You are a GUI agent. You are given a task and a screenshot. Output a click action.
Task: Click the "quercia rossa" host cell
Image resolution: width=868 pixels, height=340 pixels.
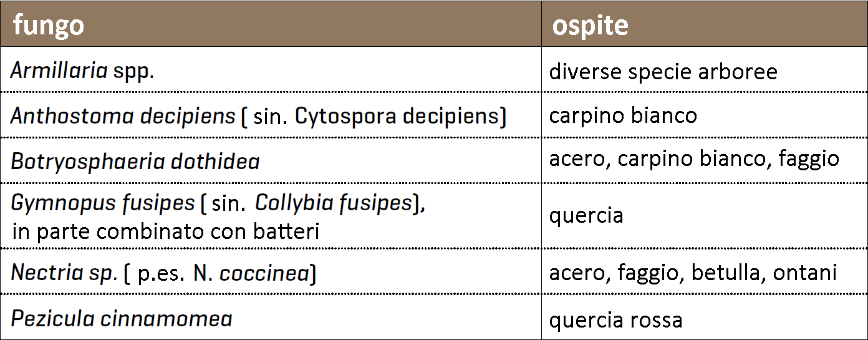click(x=615, y=320)
